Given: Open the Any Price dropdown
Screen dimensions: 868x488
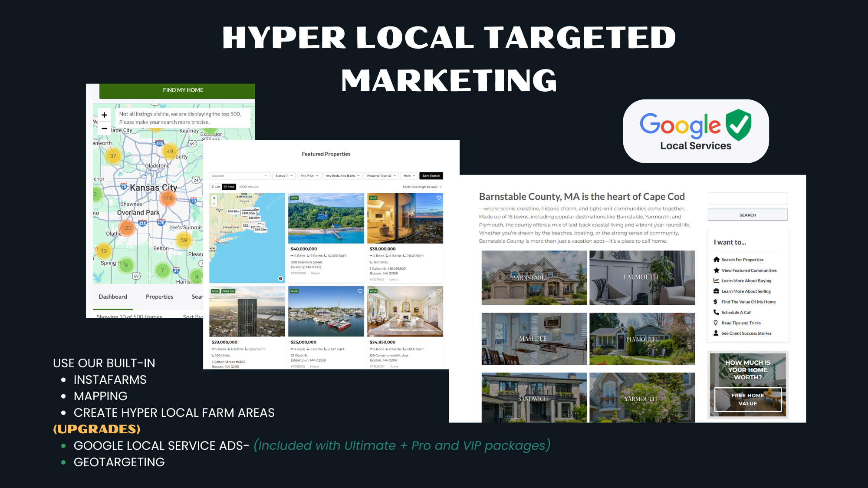Looking at the screenshot, I should coord(309,176).
